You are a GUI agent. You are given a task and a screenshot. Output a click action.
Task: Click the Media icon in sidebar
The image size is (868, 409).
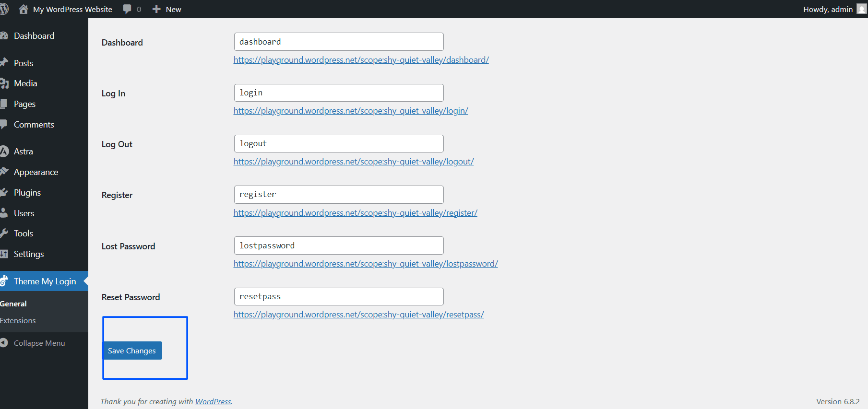click(4, 83)
